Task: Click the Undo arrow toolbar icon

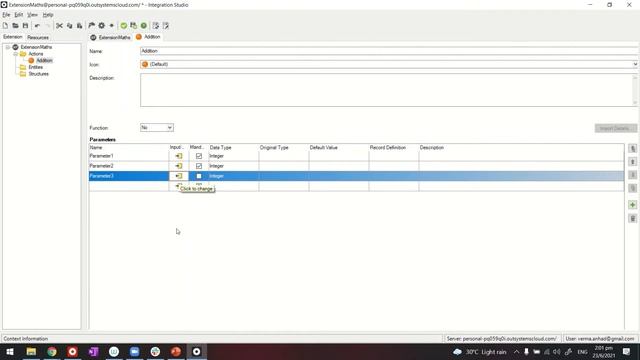Action: [37, 25]
